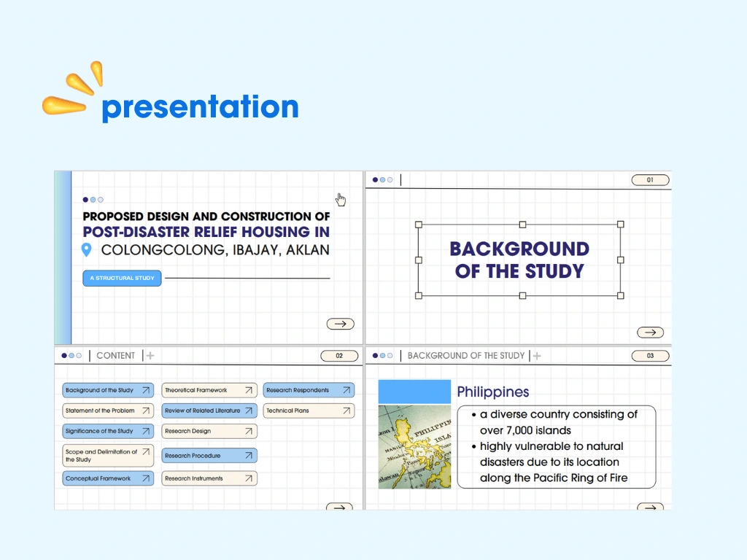The height and width of the screenshot is (560, 747).
Task: Click the top-right resize handle of selected text box
Action: pos(620,225)
